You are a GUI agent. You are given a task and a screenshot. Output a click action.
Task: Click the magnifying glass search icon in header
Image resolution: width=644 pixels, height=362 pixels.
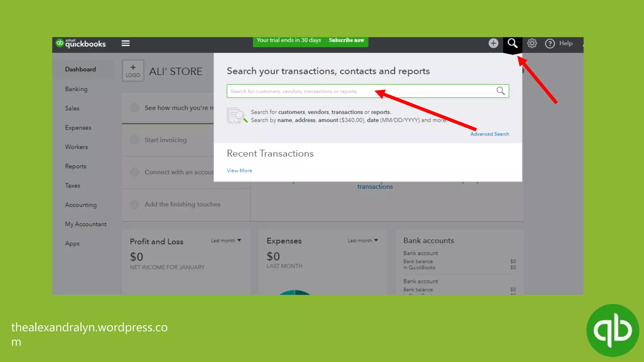[x=512, y=43]
